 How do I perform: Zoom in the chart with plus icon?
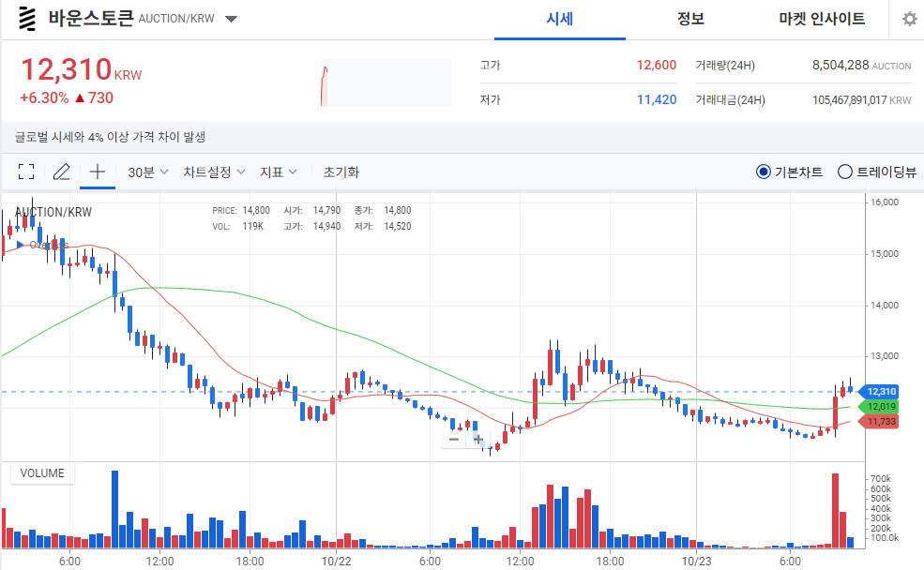tap(477, 439)
